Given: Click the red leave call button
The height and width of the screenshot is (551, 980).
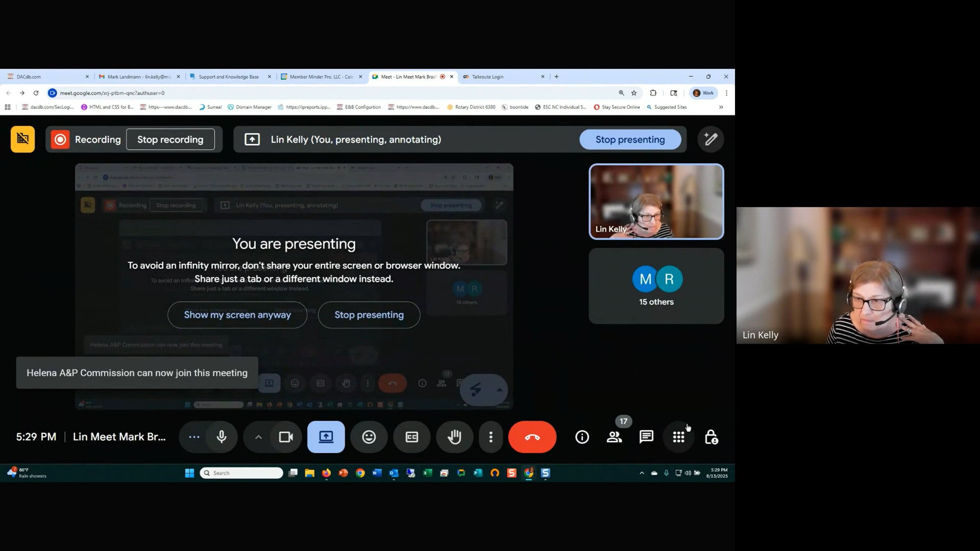Looking at the screenshot, I should 532,437.
